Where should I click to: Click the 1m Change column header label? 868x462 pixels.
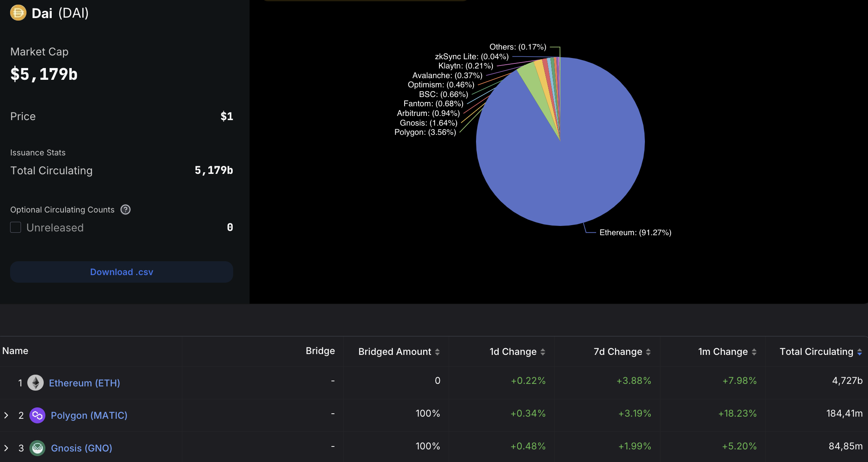723,352
